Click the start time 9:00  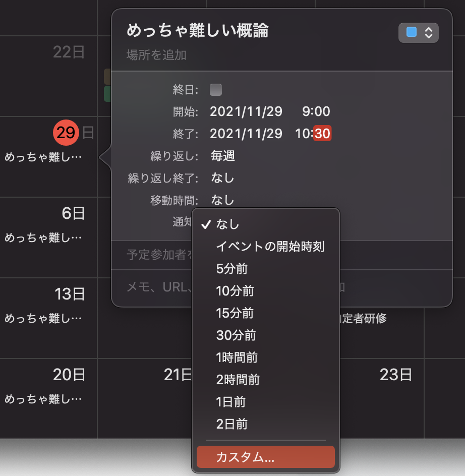coord(316,111)
